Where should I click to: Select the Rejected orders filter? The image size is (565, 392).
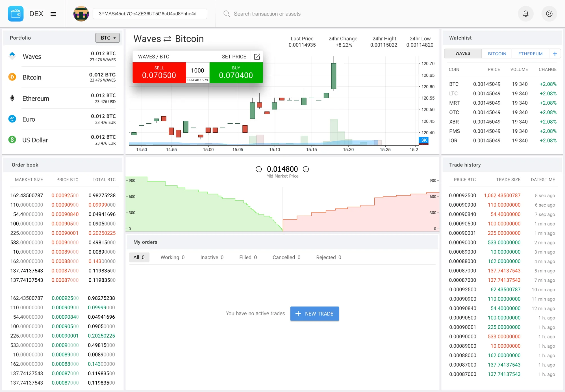pyautogui.click(x=329, y=257)
